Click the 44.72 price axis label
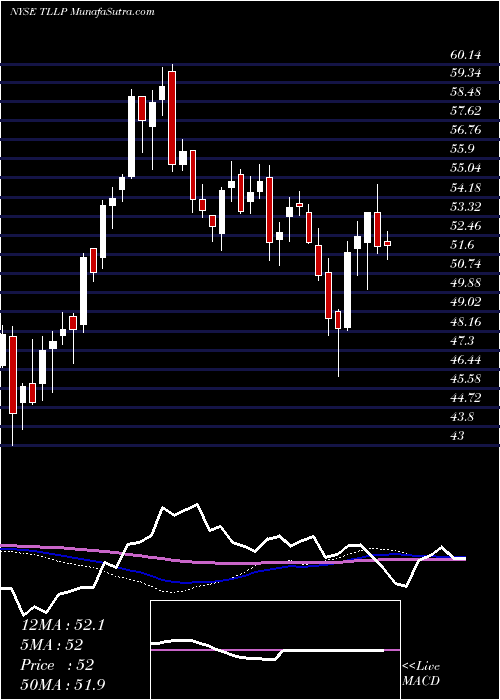The image size is (500, 700). [x=466, y=398]
